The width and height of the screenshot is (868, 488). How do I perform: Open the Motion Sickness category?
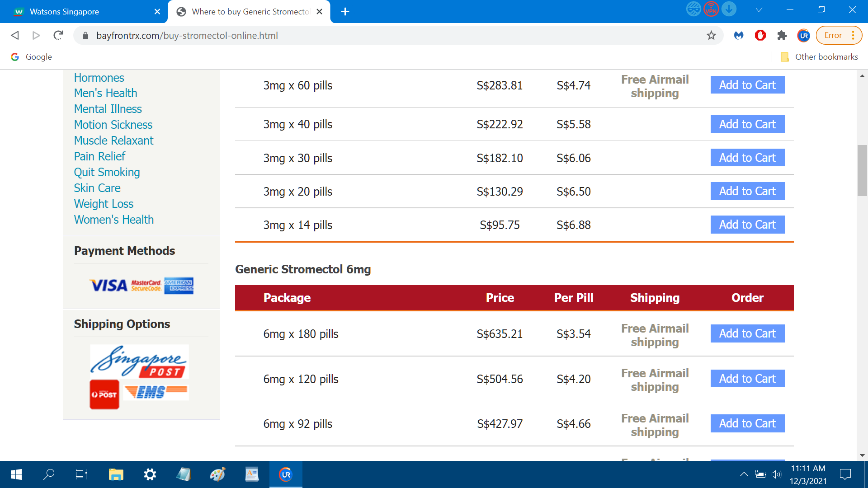(113, 125)
